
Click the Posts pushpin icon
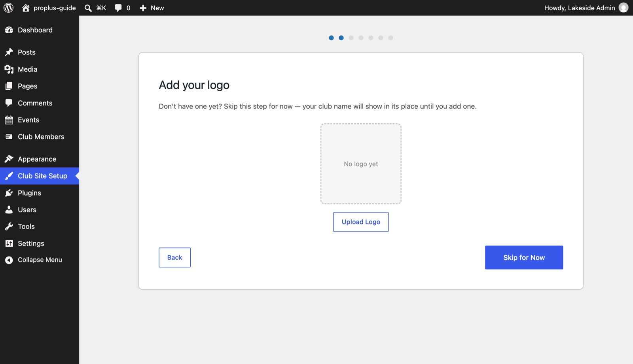(x=9, y=52)
